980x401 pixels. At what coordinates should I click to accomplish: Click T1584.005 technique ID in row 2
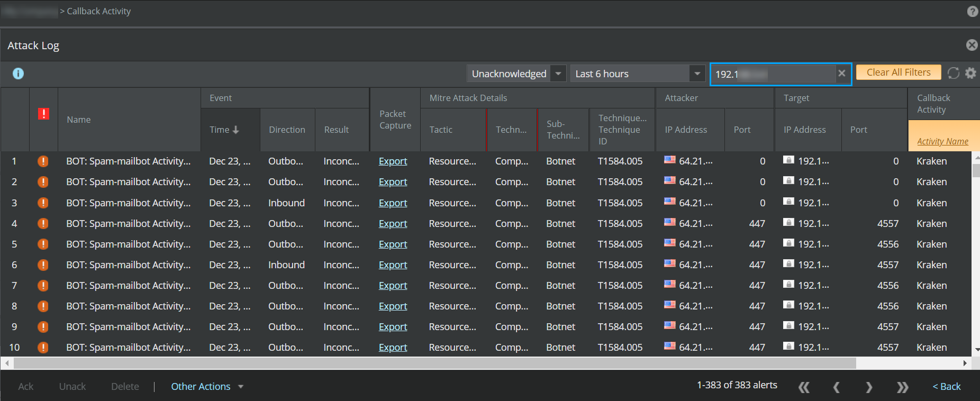620,182
